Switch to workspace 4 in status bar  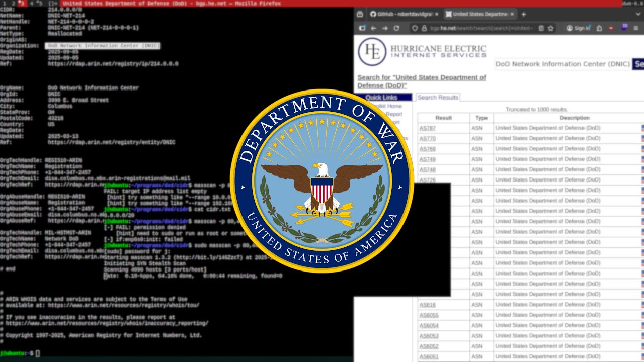(x=32, y=3)
